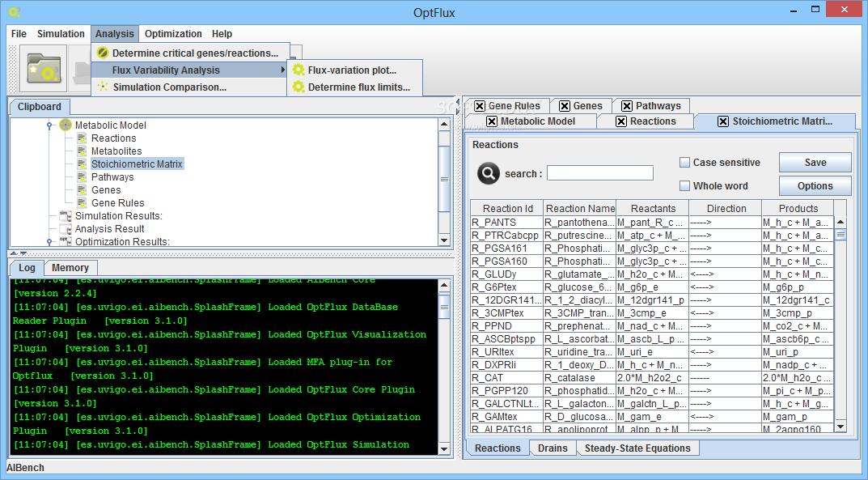Viewport: 868px width, 480px height.
Task: Open the File menu
Action: click(19, 34)
